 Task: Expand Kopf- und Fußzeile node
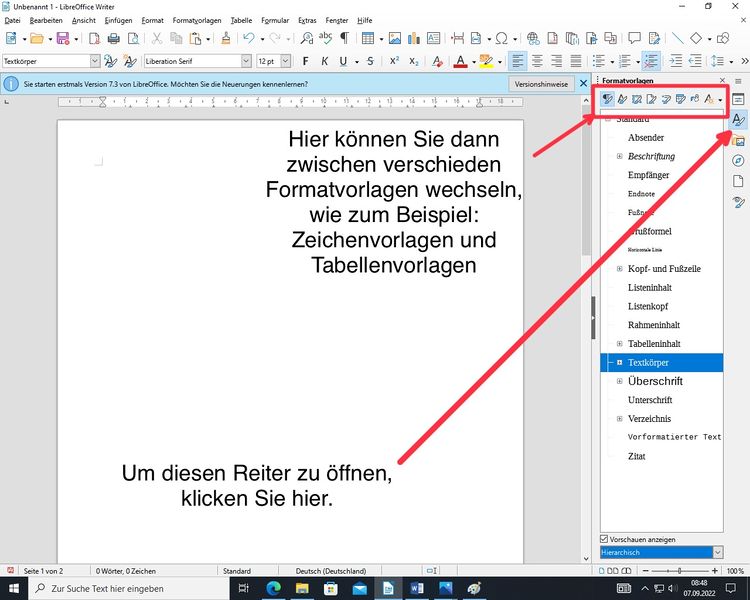click(x=619, y=268)
